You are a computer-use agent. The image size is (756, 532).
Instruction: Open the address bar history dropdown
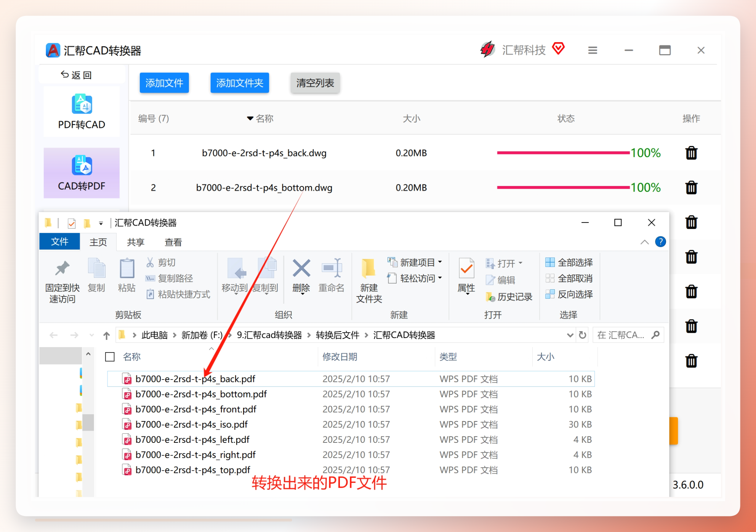point(570,335)
